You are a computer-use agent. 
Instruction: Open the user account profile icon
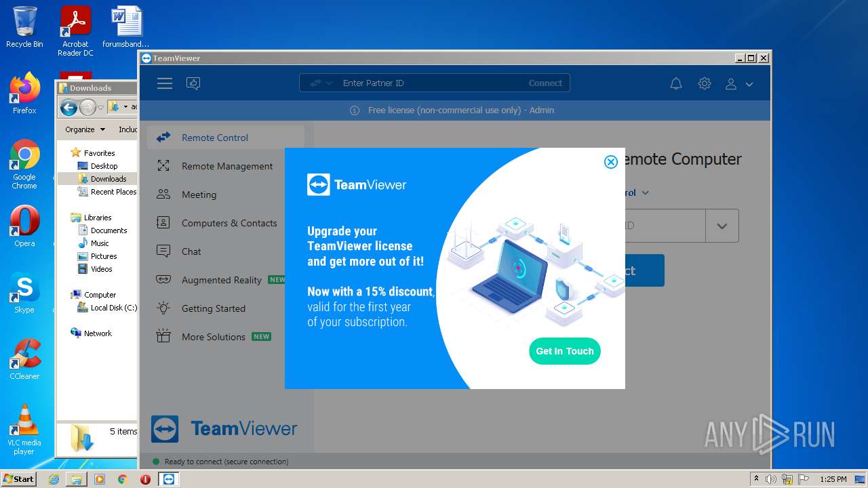click(x=731, y=83)
